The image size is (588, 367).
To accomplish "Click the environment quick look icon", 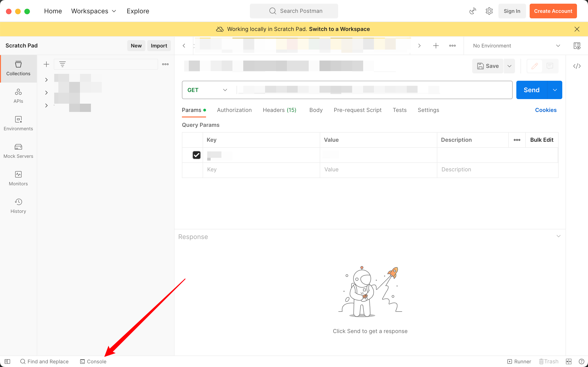I will tap(577, 46).
